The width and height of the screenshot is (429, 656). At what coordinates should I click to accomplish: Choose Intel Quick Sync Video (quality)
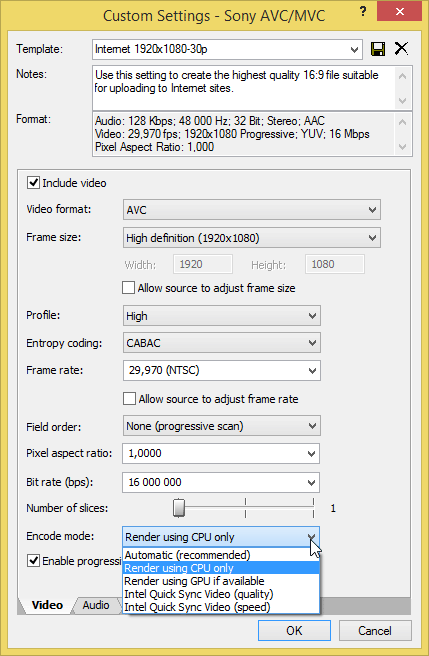(221, 594)
